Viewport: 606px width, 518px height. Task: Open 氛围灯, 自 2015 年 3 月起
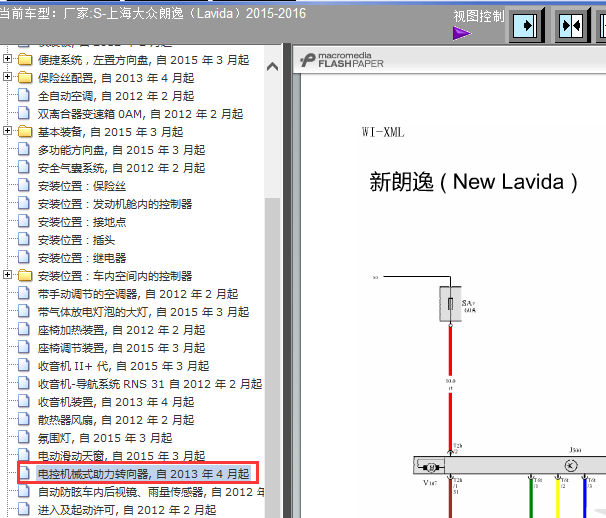(x=105, y=438)
